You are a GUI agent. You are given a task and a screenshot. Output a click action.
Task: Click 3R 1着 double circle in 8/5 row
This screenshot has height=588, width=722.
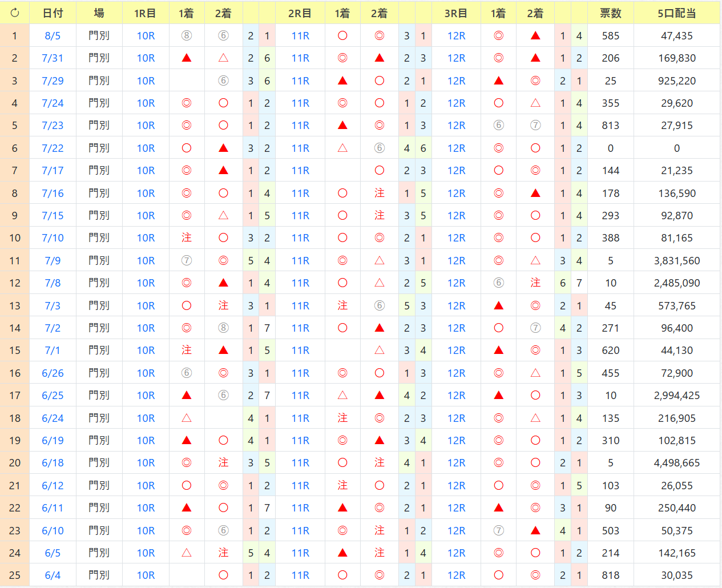(499, 36)
